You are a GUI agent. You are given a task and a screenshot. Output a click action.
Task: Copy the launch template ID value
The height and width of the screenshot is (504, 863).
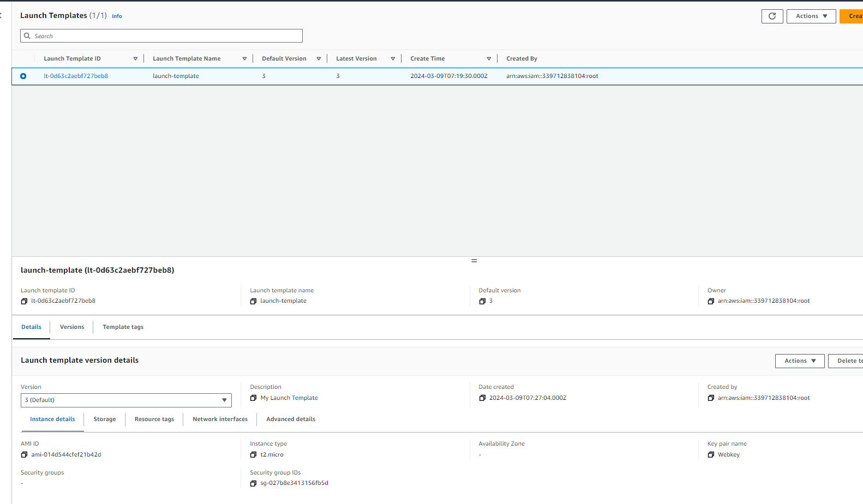coord(24,301)
